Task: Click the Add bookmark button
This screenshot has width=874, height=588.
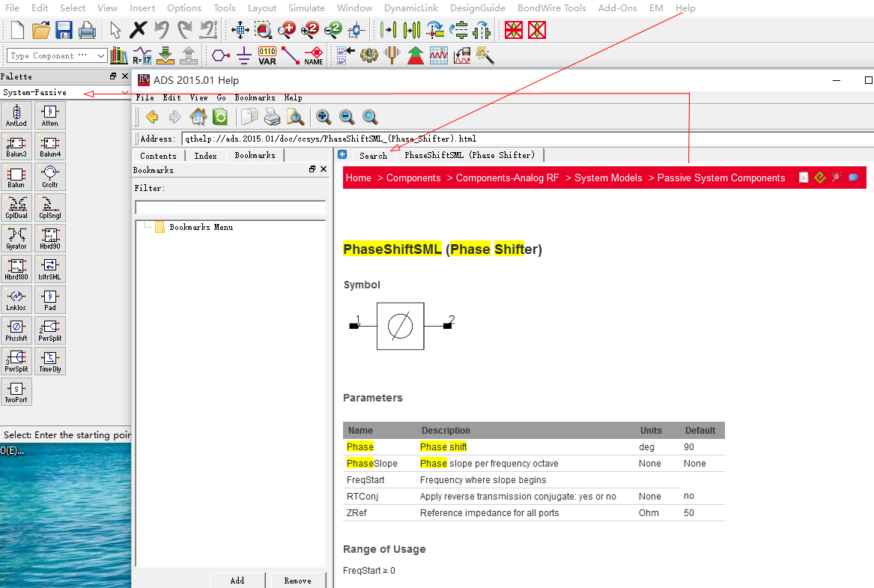Action: point(237,581)
